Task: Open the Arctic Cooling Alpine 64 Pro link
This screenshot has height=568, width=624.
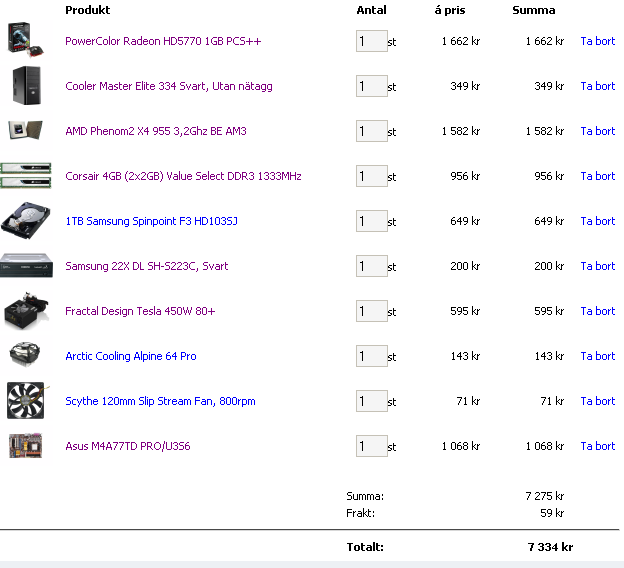Action: click(130, 356)
